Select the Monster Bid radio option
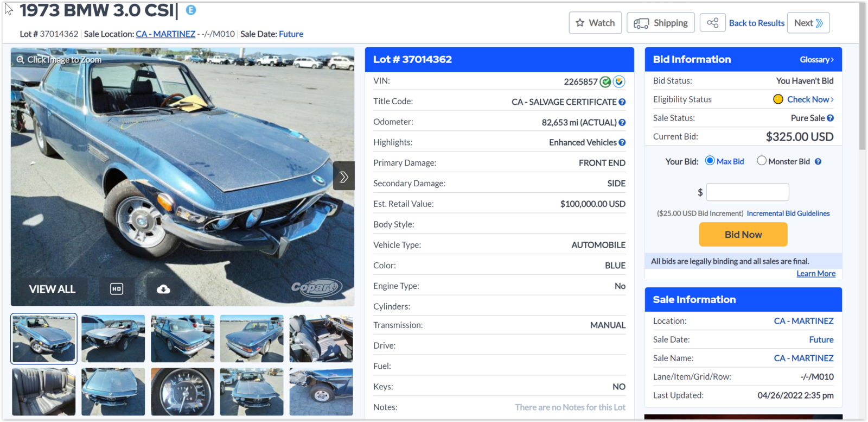868x422 pixels. (x=762, y=161)
